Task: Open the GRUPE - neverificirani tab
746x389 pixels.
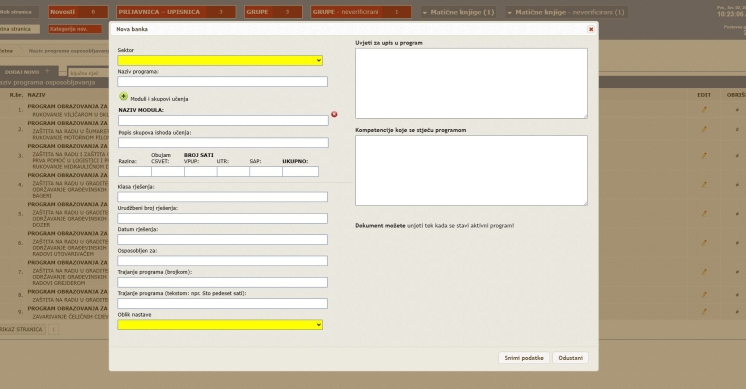Action: [x=361, y=12]
